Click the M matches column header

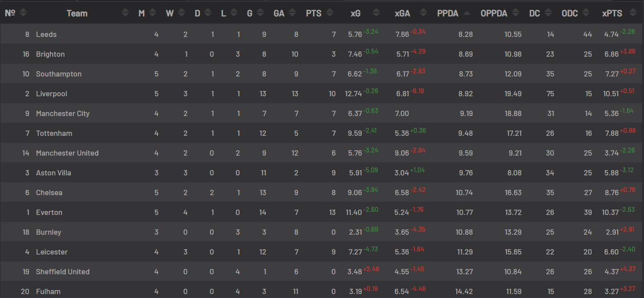tap(142, 14)
